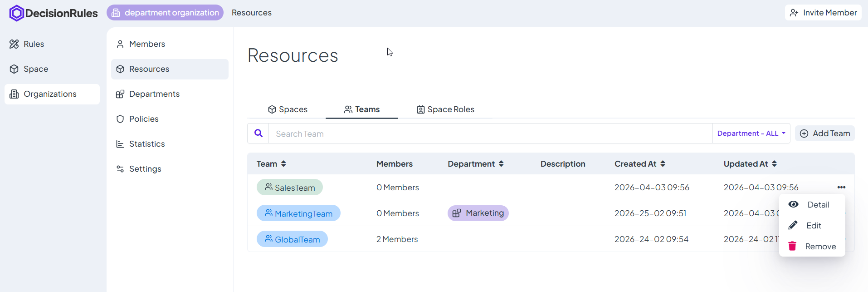This screenshot has height=292, width=868.
Task: Click the Detail eye icon
Action: tap(793, 204)
